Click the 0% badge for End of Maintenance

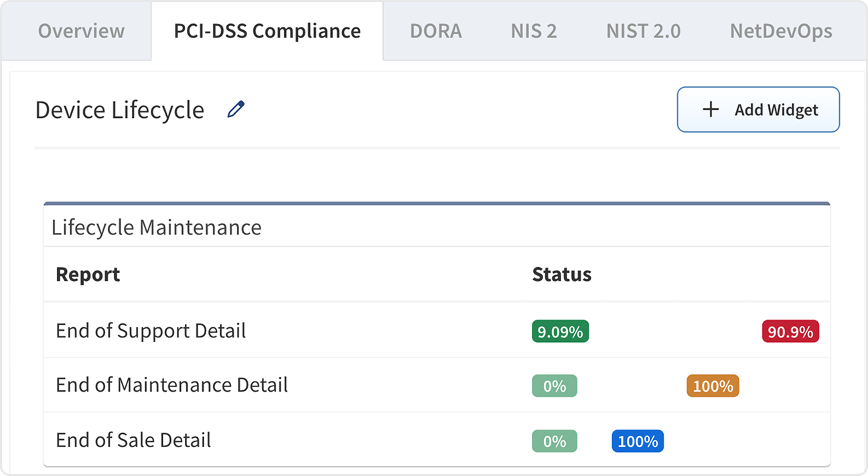point(555,386)
